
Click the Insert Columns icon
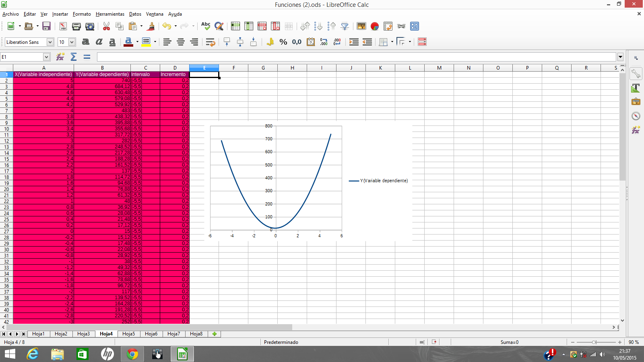pyautogui.click(x=249, y=26)
